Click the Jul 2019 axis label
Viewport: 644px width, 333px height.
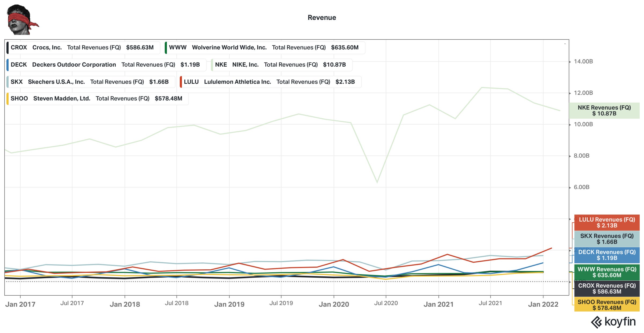[x=281, y=303]
